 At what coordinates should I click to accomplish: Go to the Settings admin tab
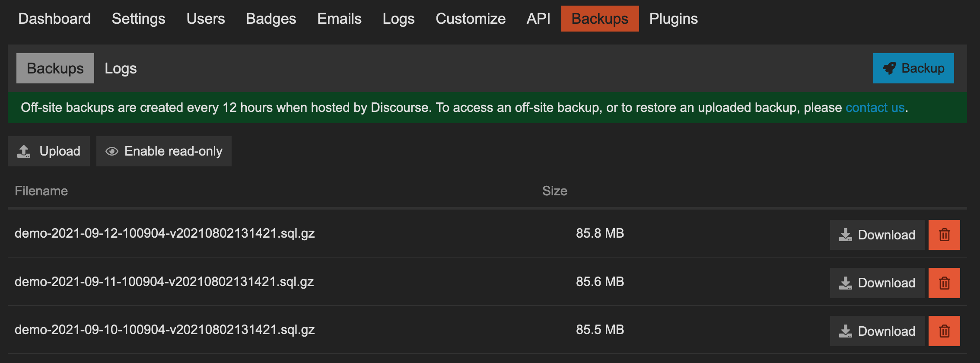[x=139, y=19]
